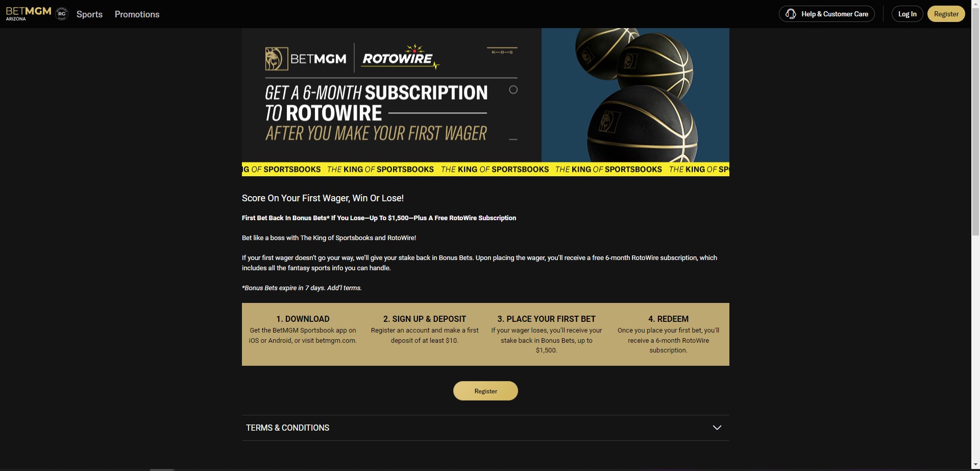Screen dimensions: 980x471
Task: Click the scroll up arrow of scrollbar
Action: click(975, 4)
